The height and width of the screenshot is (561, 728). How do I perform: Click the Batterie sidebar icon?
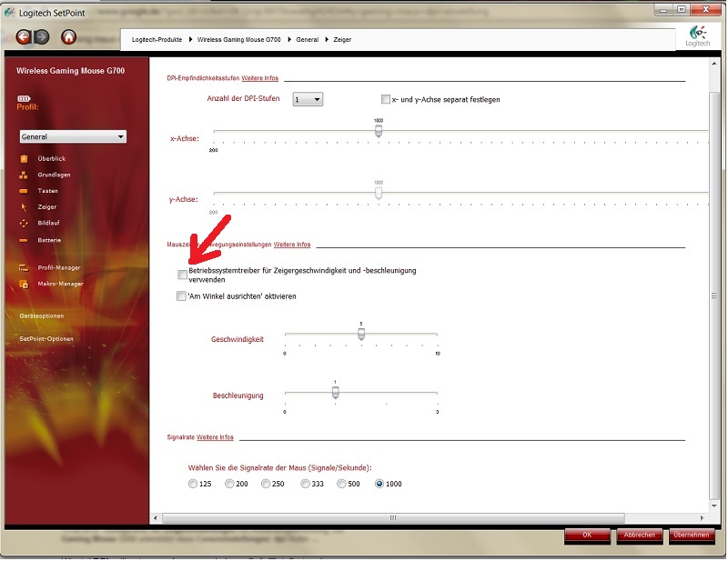click(x=24, y=240)
